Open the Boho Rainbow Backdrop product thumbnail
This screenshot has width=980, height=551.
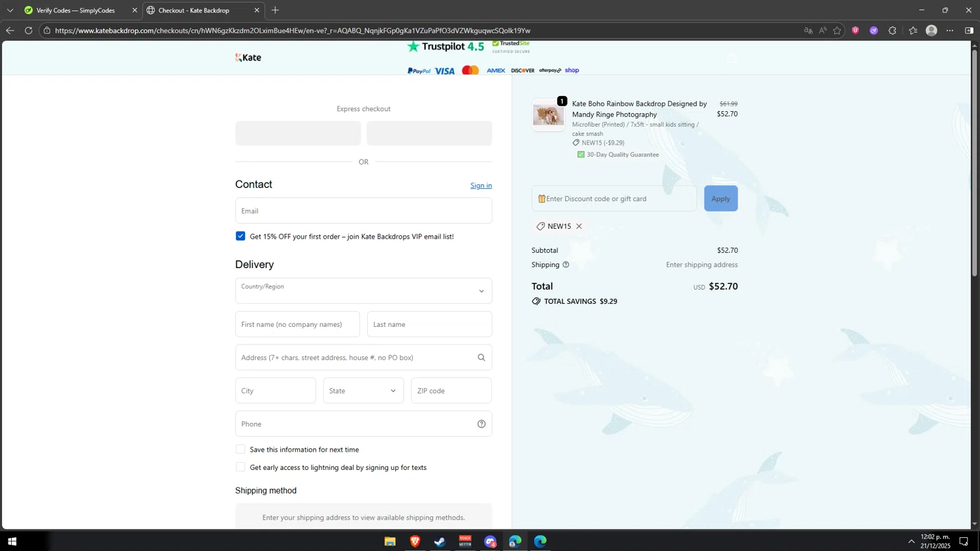point(548,115)
